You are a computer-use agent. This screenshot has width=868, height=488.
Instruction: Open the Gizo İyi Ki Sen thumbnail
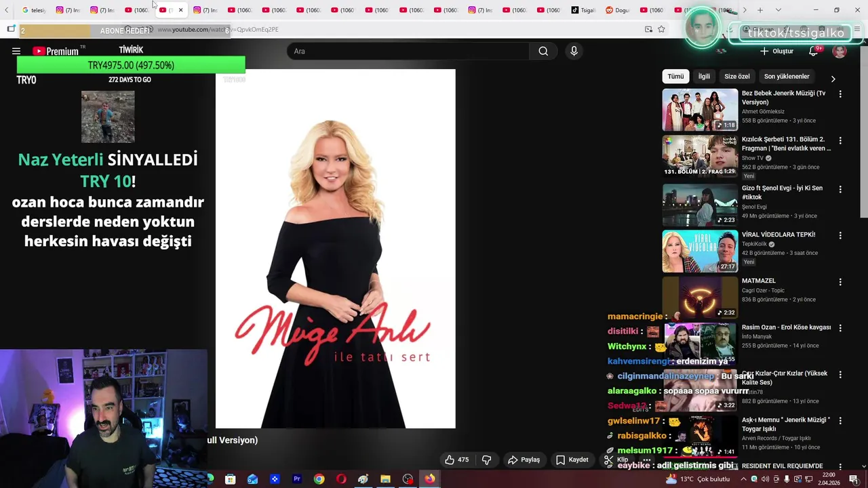tap(700, 205)
